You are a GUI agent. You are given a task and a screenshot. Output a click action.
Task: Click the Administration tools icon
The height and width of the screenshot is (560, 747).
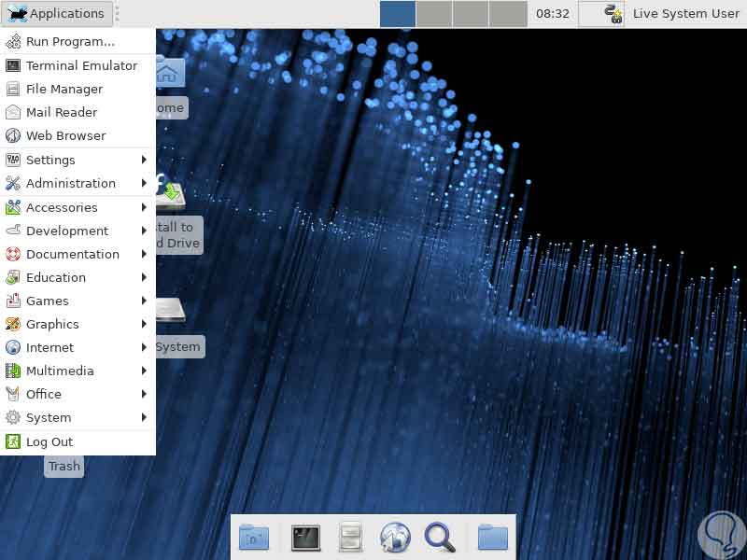tap(13, 183)
